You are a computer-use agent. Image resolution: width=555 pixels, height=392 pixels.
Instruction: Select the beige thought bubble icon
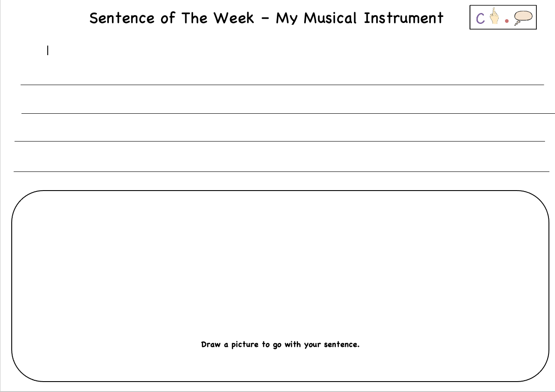[523, 17]
